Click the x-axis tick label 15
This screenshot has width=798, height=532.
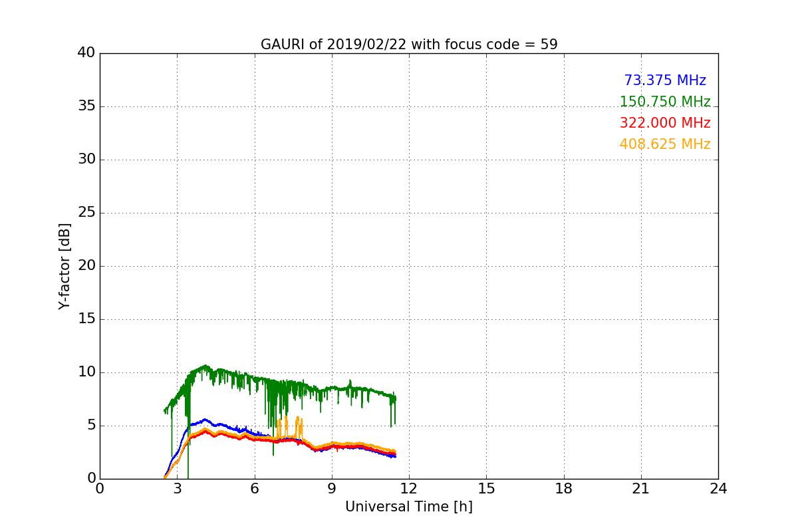click(486, 489)
